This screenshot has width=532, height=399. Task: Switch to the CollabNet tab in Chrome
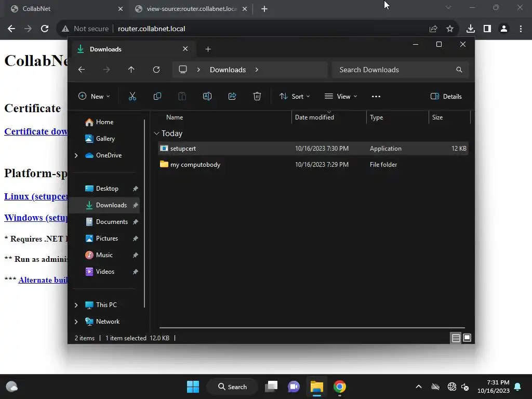tap(64, 9)
